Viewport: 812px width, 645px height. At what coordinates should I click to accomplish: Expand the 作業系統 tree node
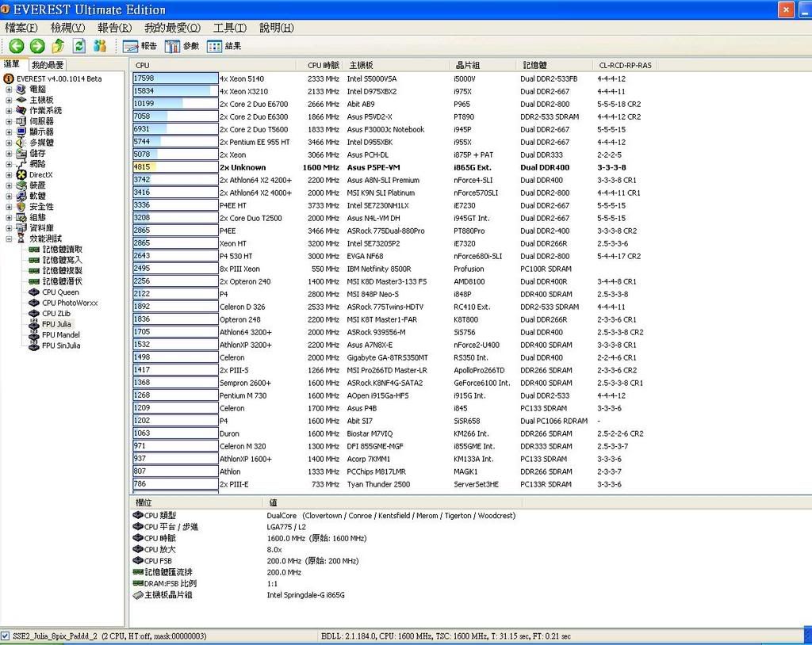[9, 110]
